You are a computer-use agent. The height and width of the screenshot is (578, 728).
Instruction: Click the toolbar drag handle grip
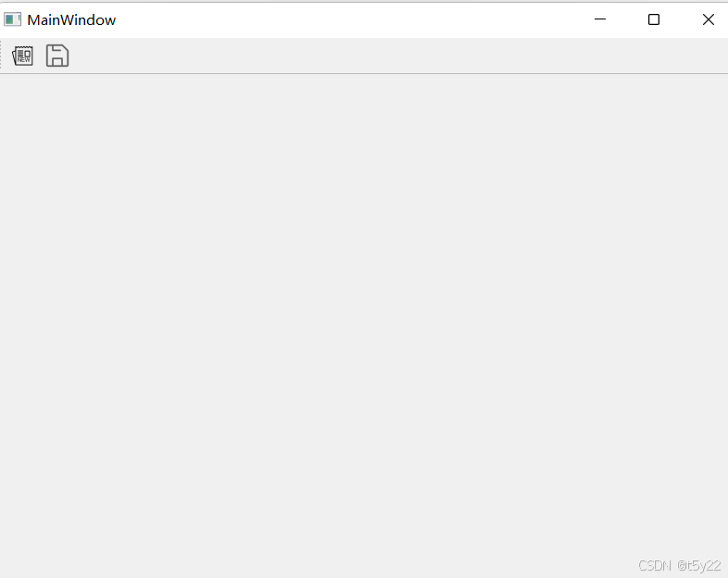pos(1,56)
